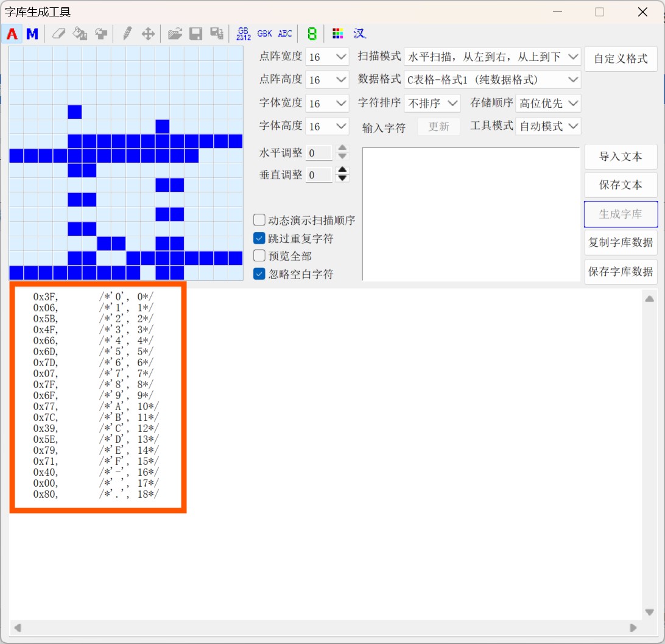
Task: Click the horizontal scrollbar left arrow
Action: coord(18,628)
